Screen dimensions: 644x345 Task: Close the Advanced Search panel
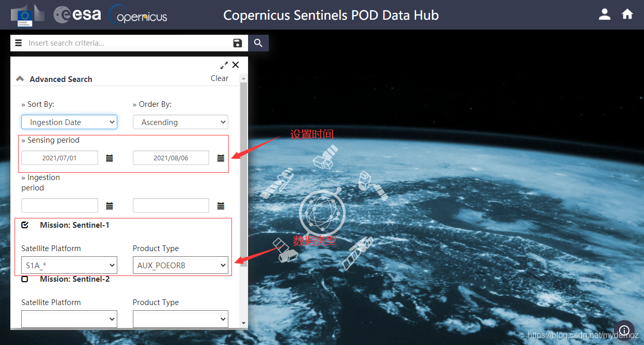tap(236, 65)
